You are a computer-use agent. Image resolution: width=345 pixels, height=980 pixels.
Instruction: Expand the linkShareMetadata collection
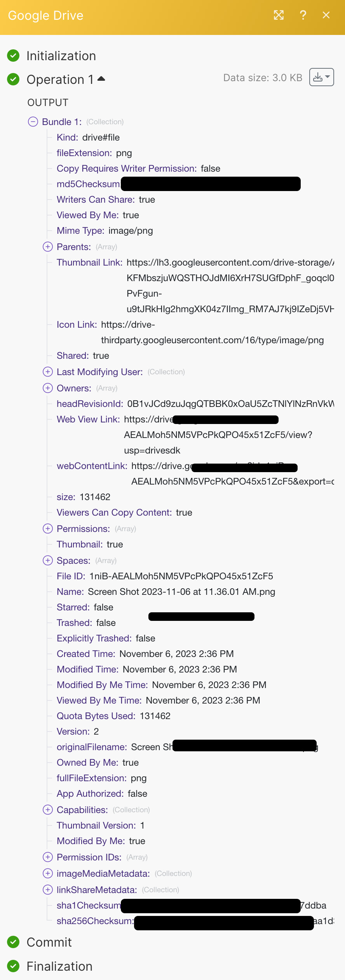click(48, 890)
